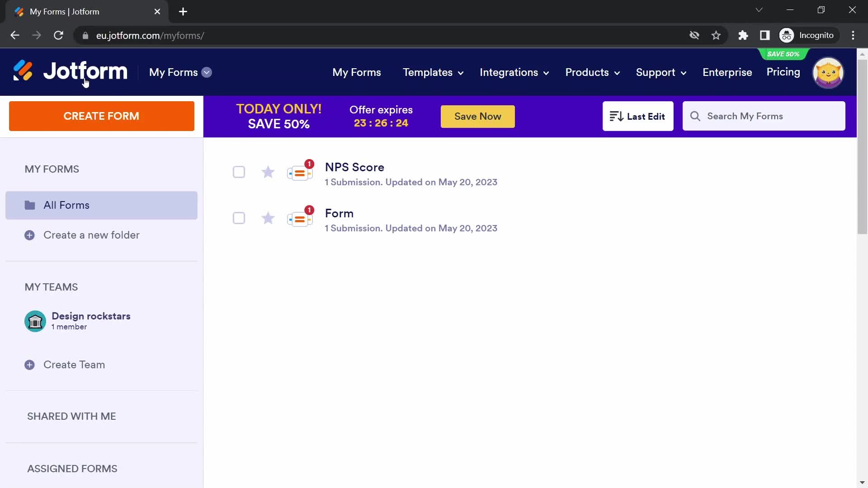Click the Search My Forms input field

(x=764, y=116)
